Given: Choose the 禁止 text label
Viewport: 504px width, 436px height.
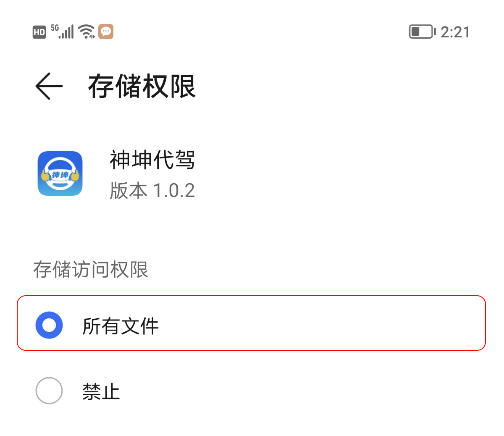Looking at the screenshot, I should (101, 391).
